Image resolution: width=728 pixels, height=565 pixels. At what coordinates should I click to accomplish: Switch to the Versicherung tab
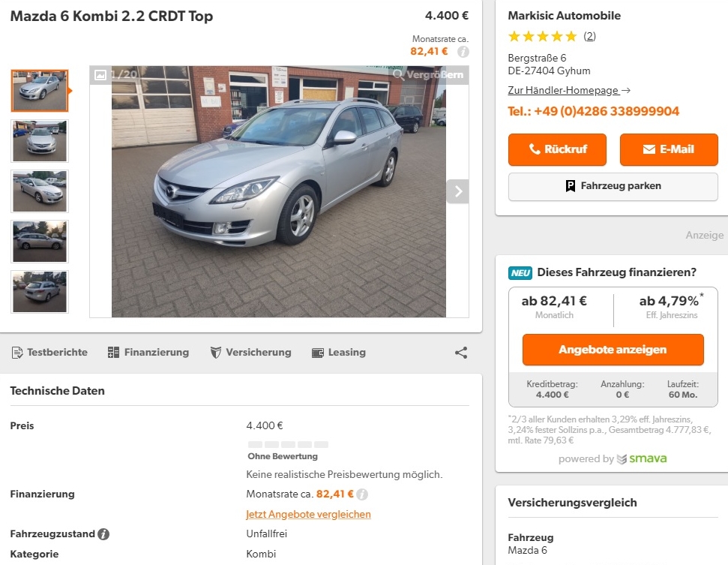click(x=250, y=353)
